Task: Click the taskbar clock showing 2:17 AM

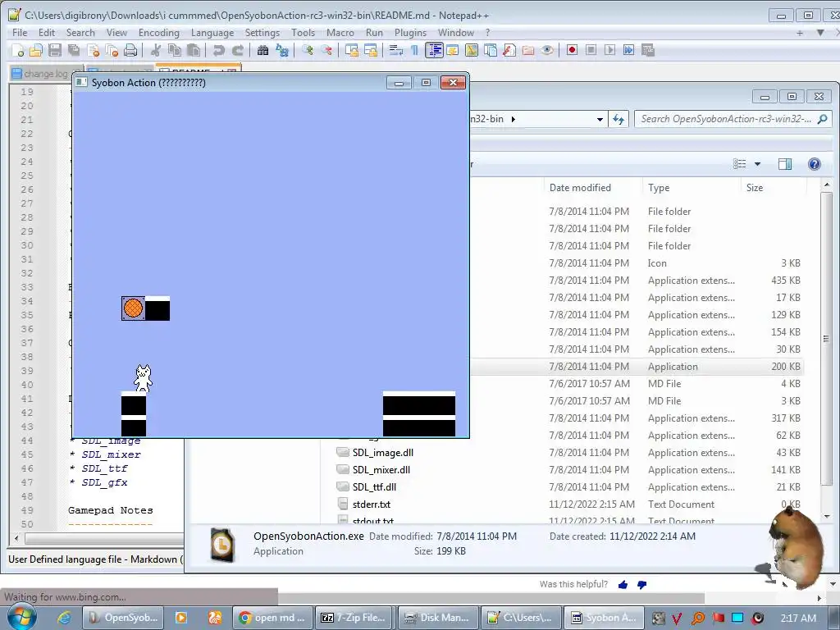Action: coord(798,618)
